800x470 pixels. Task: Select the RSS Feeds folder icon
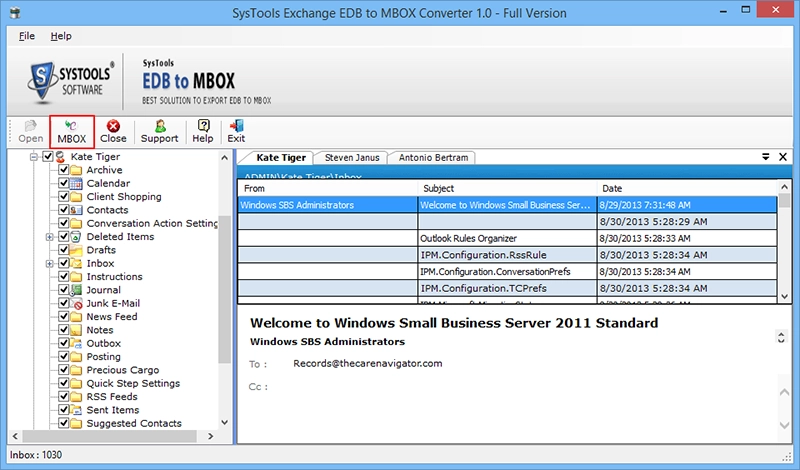tap(76, 397)
